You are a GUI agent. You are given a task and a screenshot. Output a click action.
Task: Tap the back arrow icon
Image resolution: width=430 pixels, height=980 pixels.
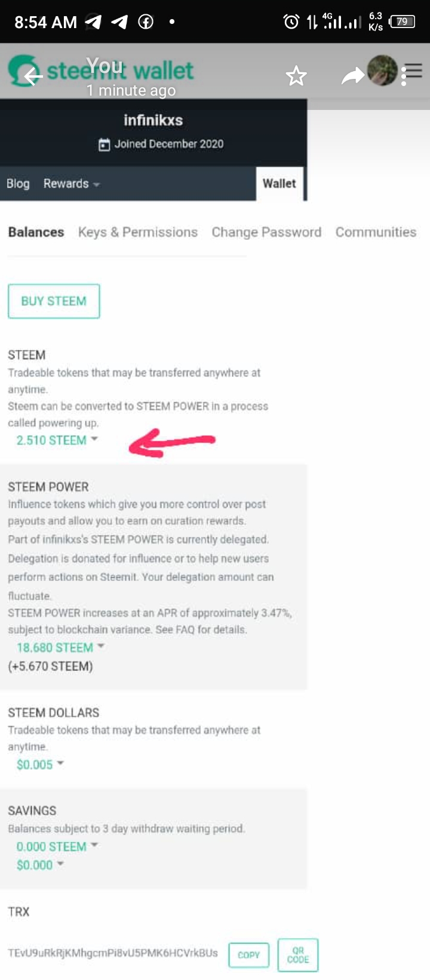(x=33, y=76)
